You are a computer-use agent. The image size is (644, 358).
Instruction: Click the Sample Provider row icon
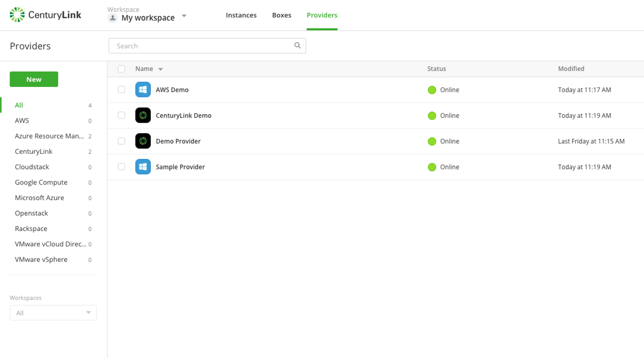[143, 166]
